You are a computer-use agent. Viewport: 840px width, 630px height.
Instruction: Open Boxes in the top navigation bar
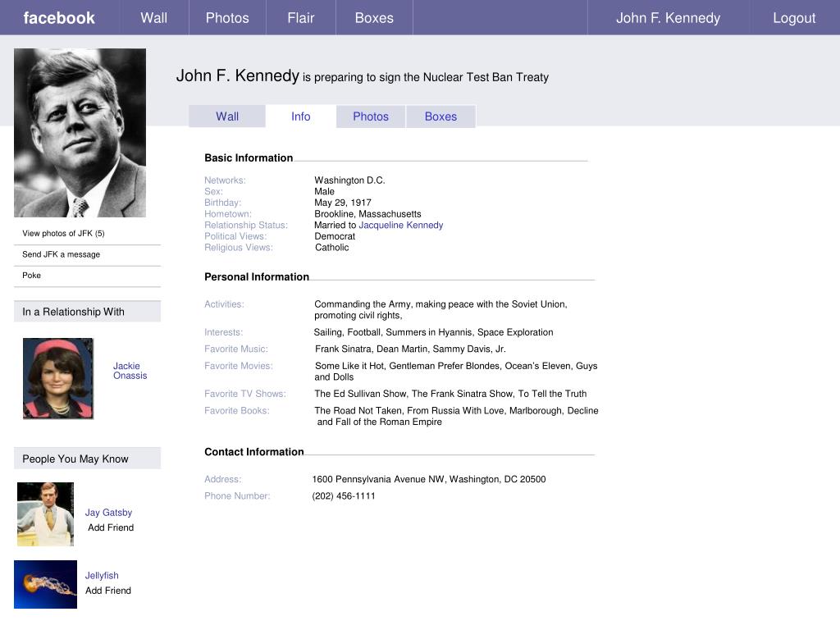[x=374, y=18]
